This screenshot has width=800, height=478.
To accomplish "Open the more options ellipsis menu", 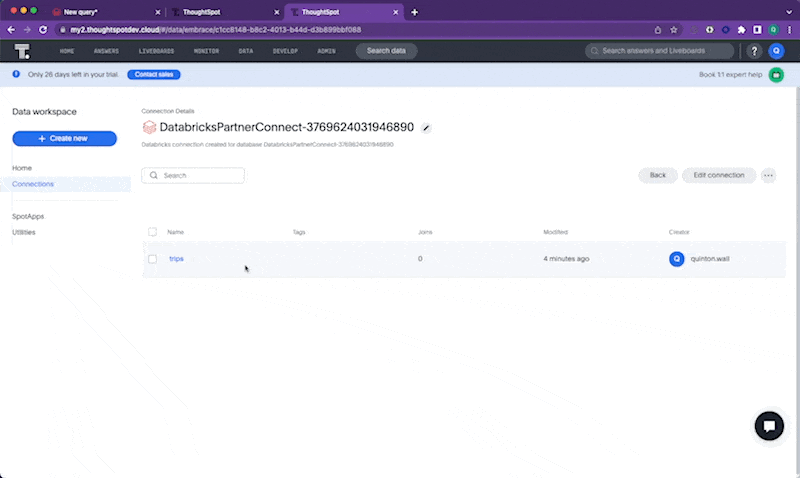I will [768, 175].
